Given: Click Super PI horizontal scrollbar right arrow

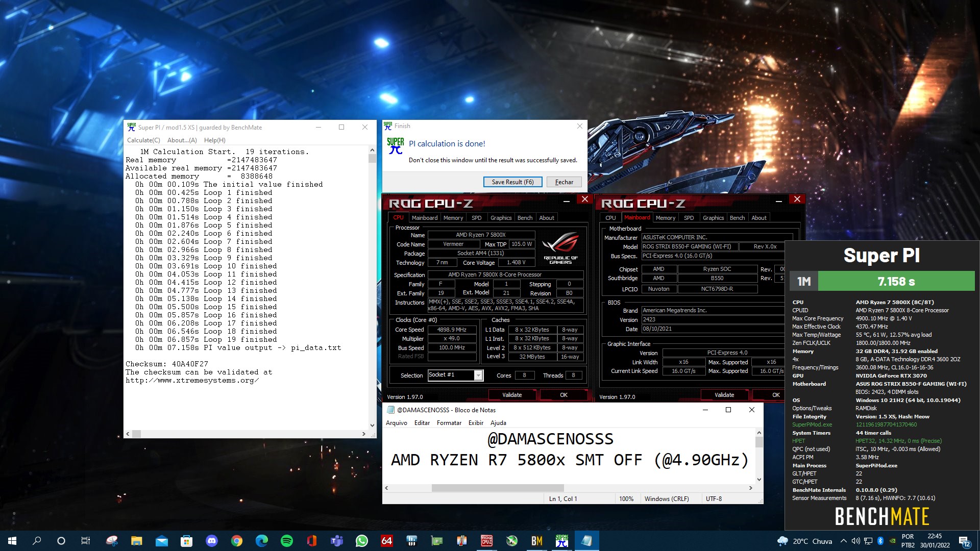Looking at the screenshot, I should coord(364,434).
